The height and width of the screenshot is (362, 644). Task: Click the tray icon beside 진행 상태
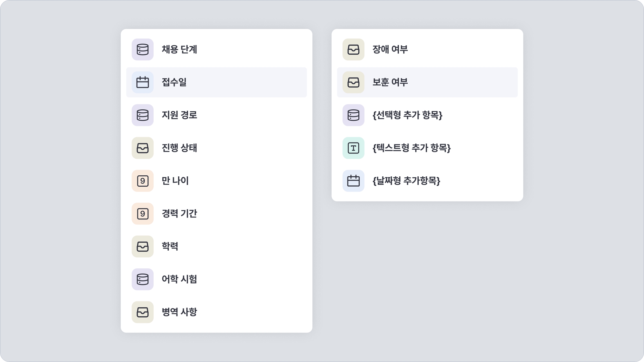(x=143, y=148)
